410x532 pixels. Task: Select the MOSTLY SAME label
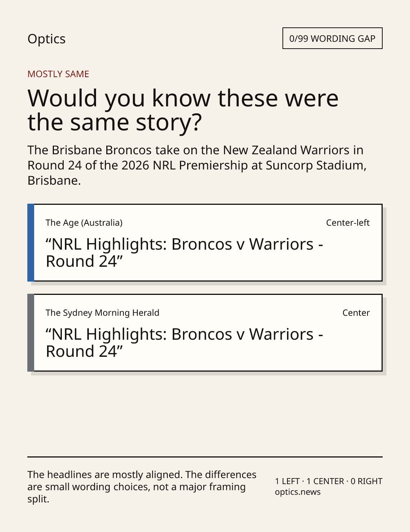[58, 74]
